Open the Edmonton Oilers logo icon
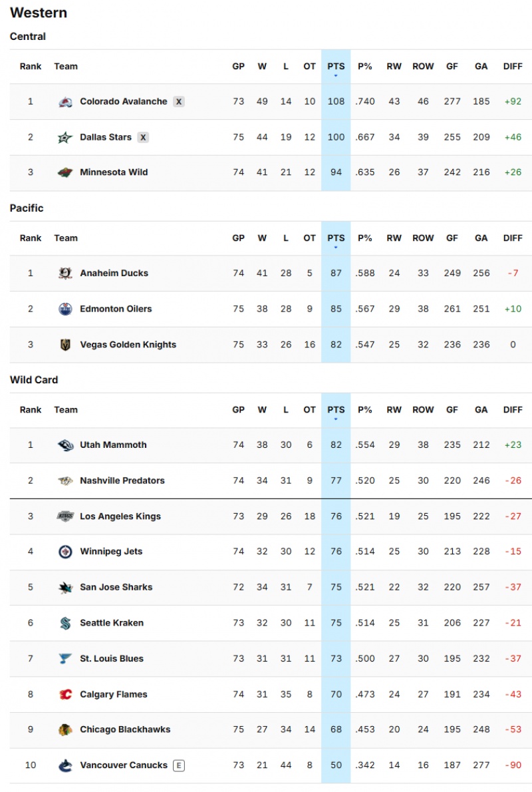This screenshot has width=532, height=792. (x=65, y=309)
